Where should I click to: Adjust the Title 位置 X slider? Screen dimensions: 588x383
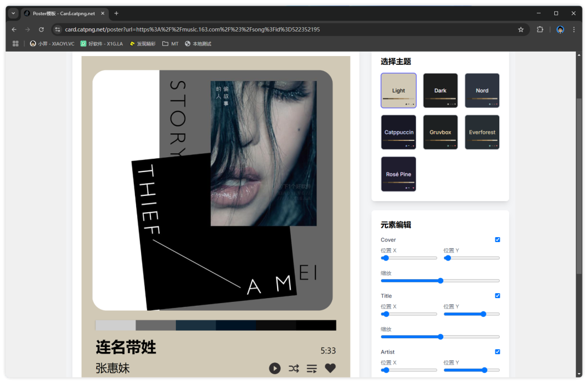[409, 314]
